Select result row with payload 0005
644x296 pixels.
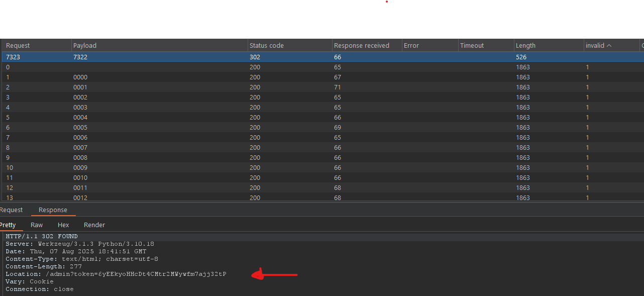coord(80,128)
